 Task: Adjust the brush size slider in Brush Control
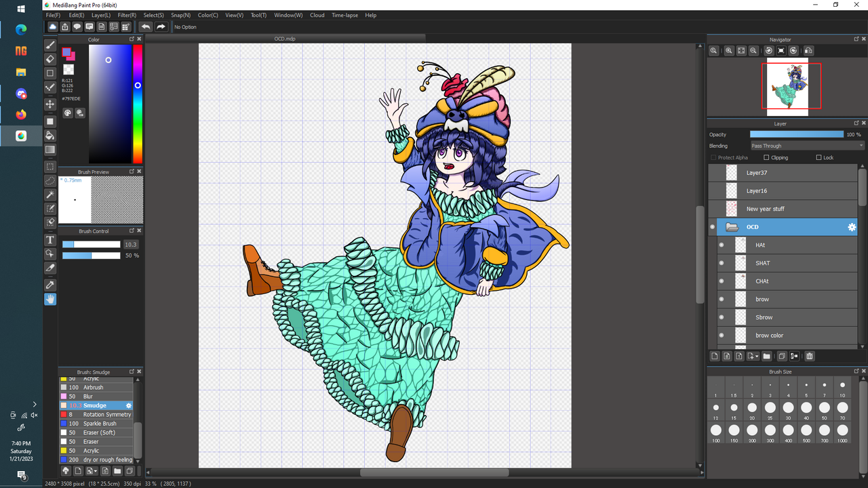91,244
